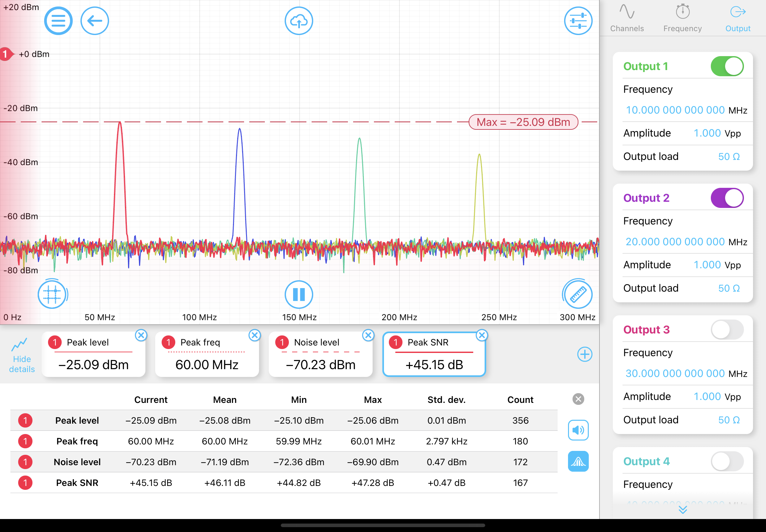Open the cloud upload button
The width and height of the screenshot is (766, 532).
pos(299,21)
